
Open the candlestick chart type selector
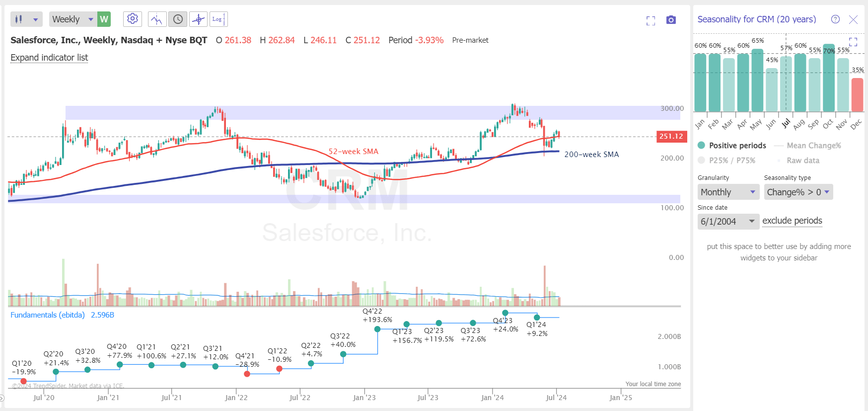pos(26,19)
